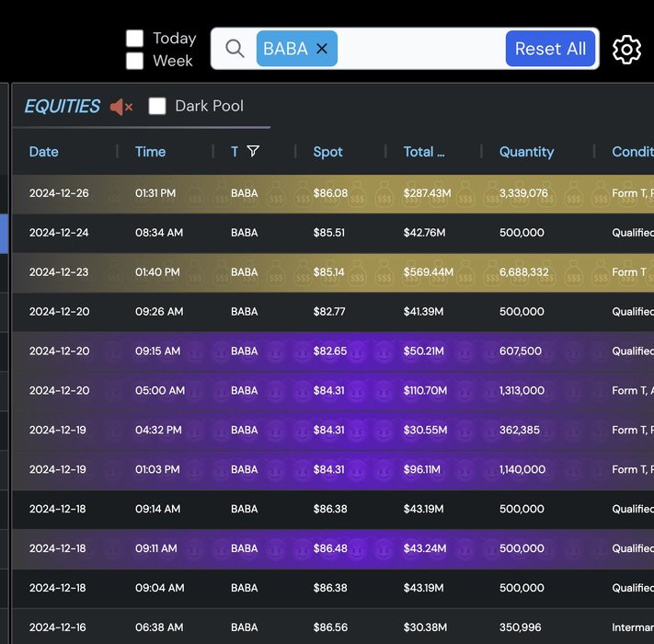Click the 09:04 AM time cell

point(159,588)
